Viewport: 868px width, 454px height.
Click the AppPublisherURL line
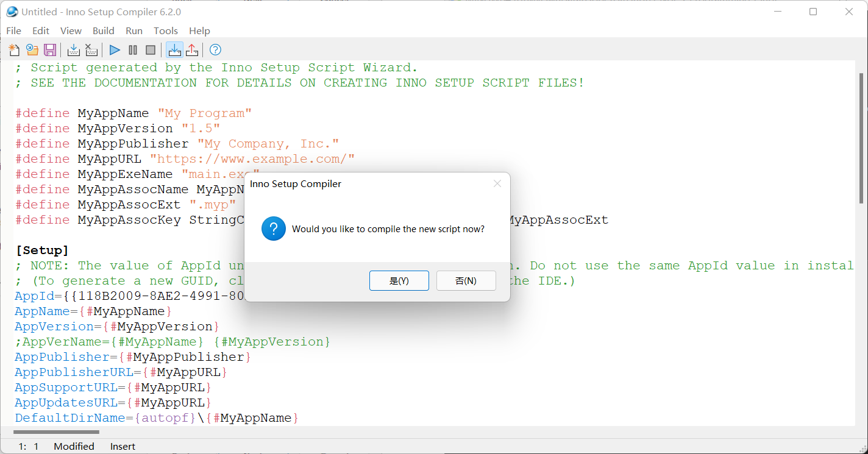tap(121, 372)
